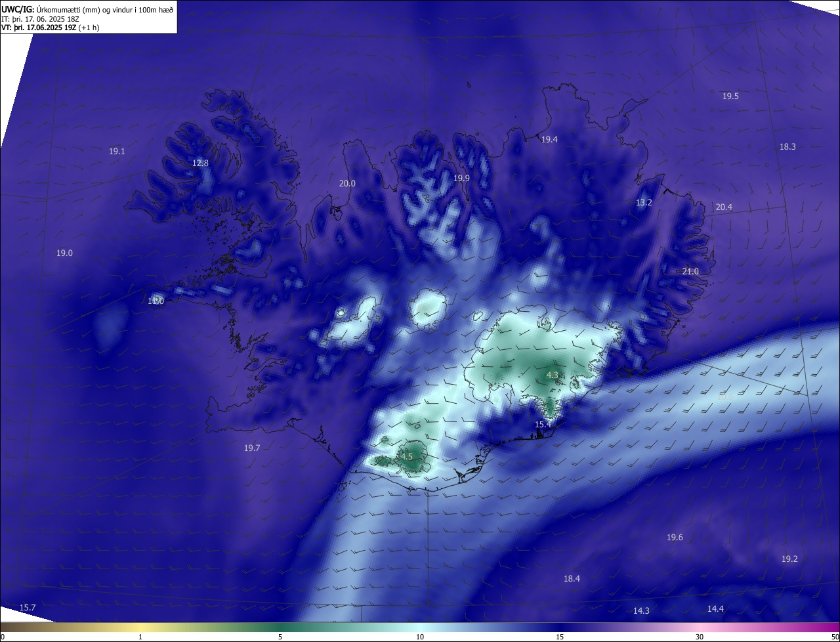Click the colour scale tick label 0

[x=3, y=637]
